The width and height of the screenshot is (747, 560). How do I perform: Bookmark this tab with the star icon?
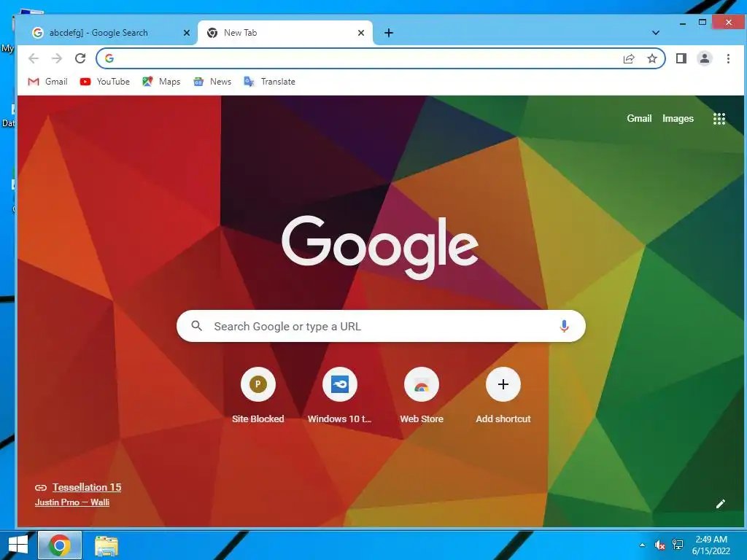651,58
